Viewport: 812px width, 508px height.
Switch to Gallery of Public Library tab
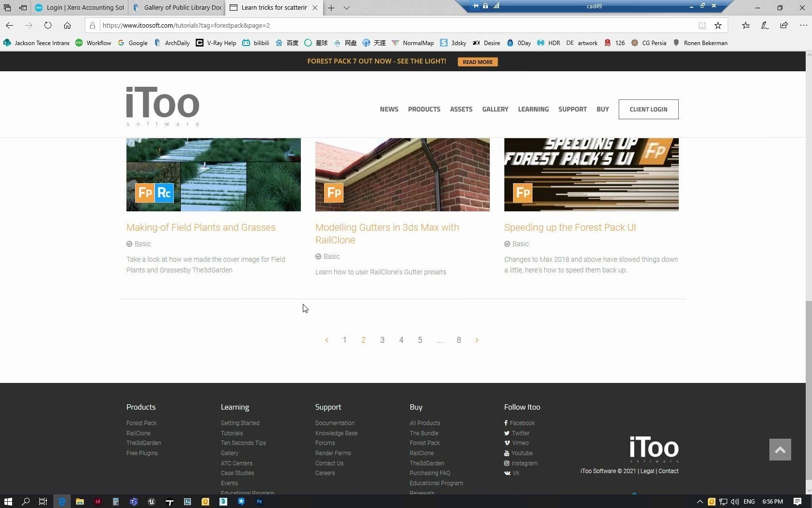click(x=177, y=8)
